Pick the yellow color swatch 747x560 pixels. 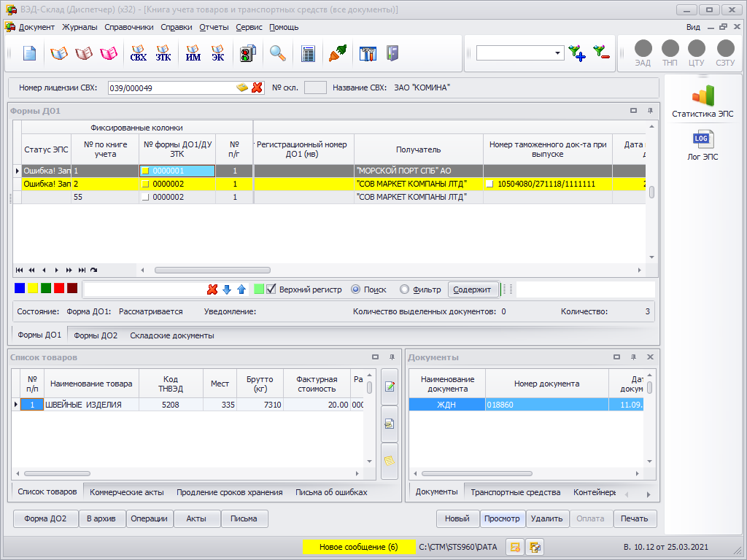click(x=33, y=289)
